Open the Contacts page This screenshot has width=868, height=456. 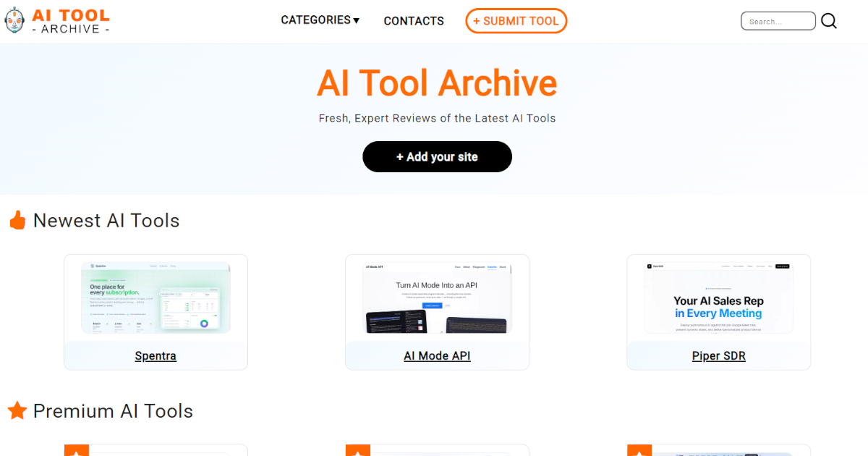pyautogui.click(x=413, y=21)
